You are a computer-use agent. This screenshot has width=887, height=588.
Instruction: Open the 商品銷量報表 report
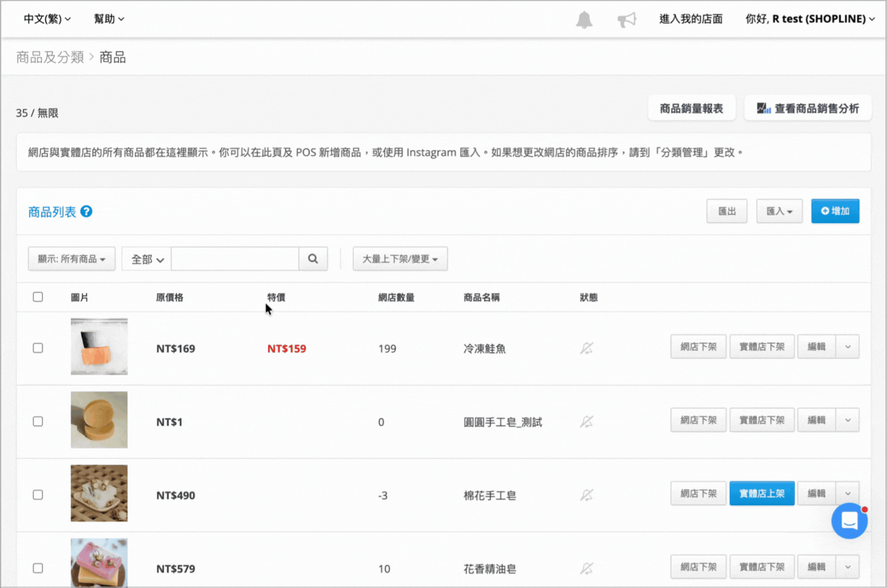(692, 108)
